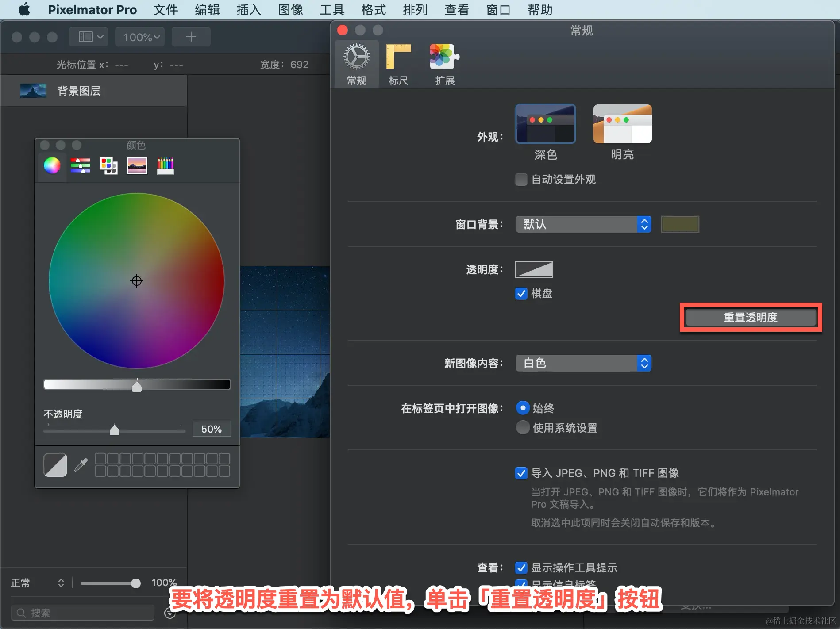
Task: Open the 格式 menu
Action: [x=374, y=10]
